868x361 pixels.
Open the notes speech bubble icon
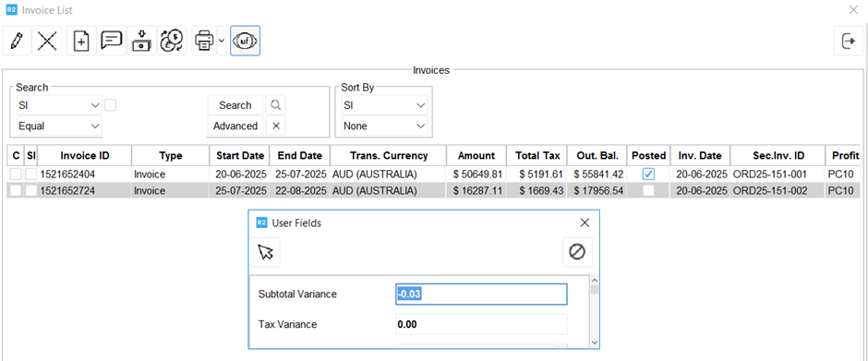pyautogui.click(x=111, y=41)
